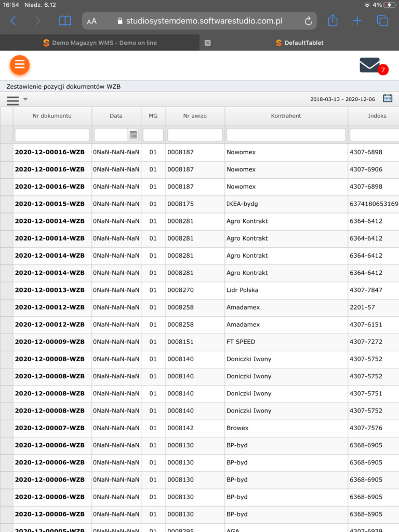This screenshot has width=399, height=532.
Task: Reload the page in Safari
Action: pos(308,21)
